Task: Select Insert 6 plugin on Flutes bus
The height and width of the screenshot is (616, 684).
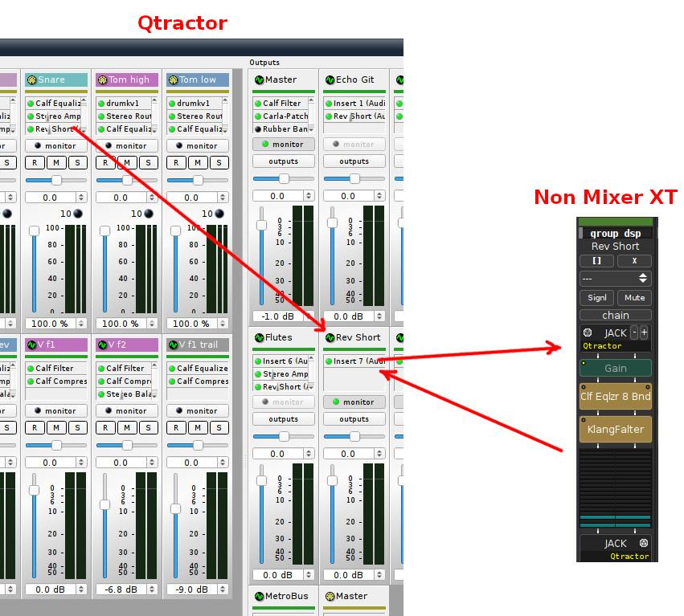Action: pyautogui.click(x=281, y=361)
